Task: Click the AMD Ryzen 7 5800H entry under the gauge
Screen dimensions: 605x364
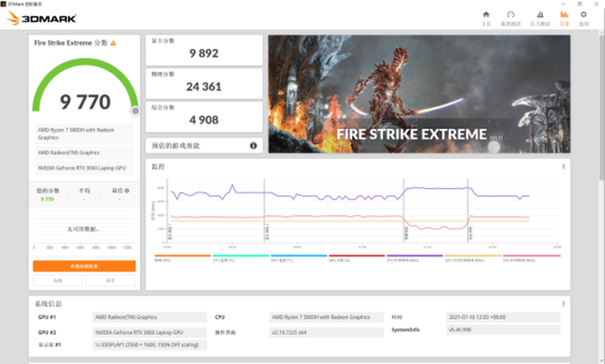Action: [84, 134]
